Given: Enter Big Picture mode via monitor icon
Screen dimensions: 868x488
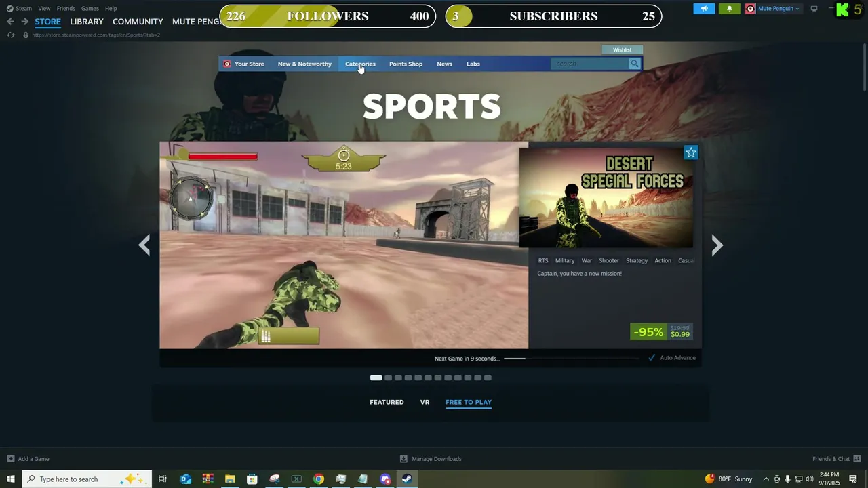Looking at the screenshot, I should point(814,9).
